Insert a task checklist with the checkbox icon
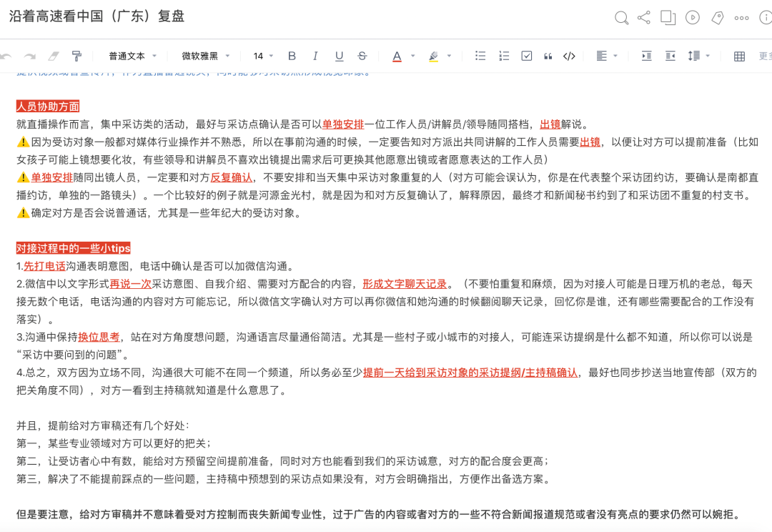772x532 pixels. click(x=527, y=56)
